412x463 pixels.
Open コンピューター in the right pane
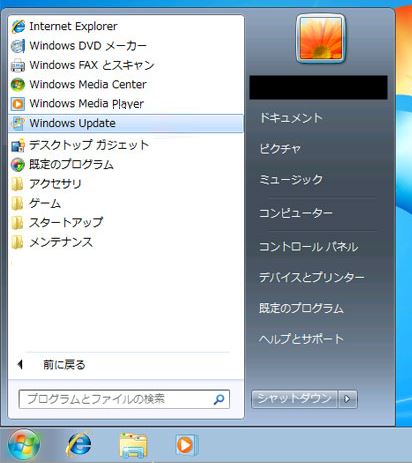point(296,213)
